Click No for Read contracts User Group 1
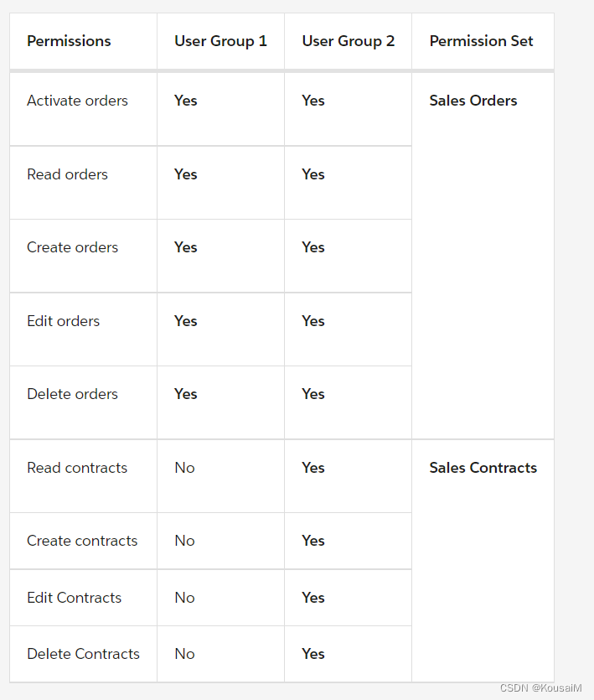 185,468
